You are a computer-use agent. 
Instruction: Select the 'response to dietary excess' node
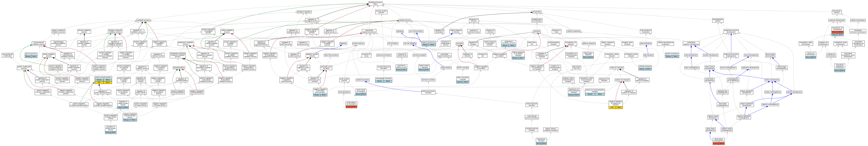click(401, 68)
